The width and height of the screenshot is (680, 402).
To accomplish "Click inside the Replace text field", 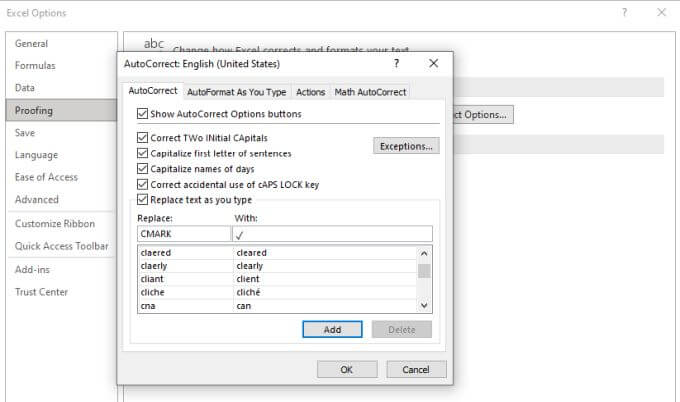I will tap(184, 234).
